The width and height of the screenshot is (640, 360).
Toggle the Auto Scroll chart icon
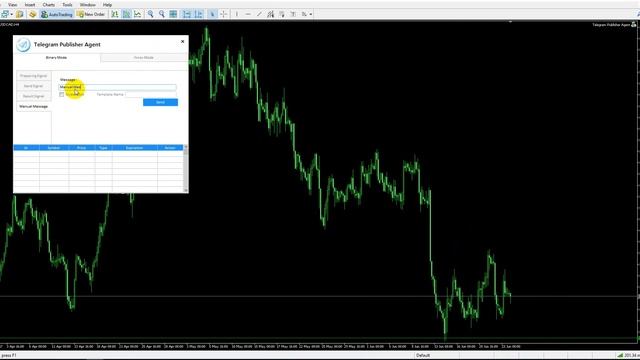[187, 14]
